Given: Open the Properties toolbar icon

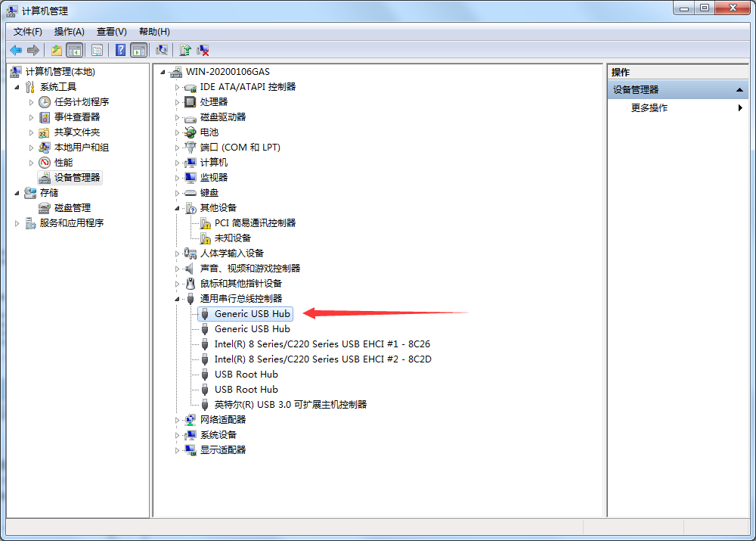Looking at the screenshot, I should [x=97, y=50].
